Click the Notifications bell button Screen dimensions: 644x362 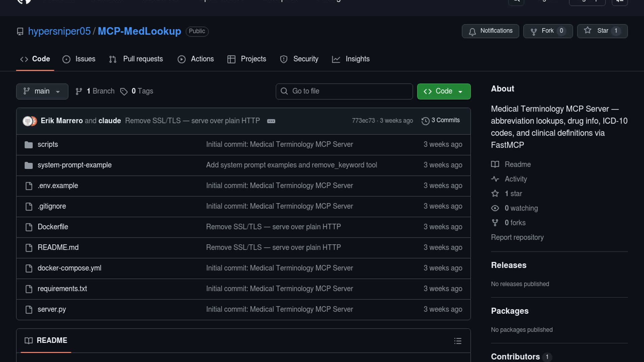pos(490,31)
